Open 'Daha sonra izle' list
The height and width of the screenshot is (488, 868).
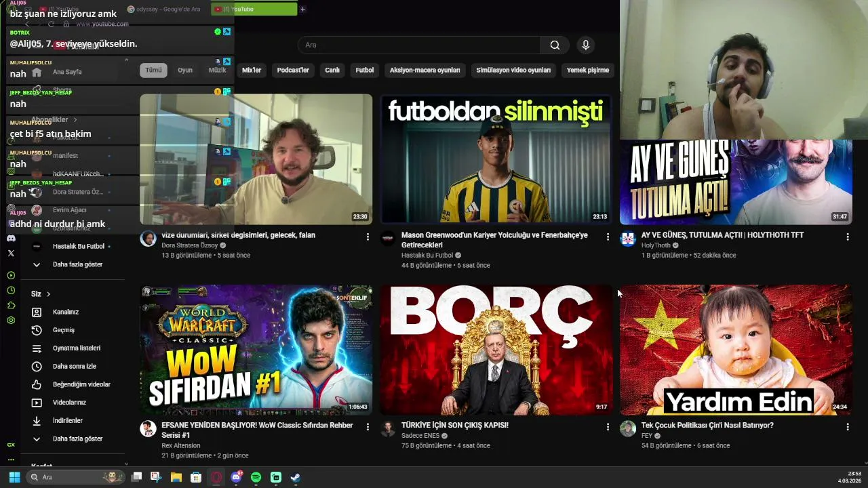pyautogui.click(x=75, y=366)
